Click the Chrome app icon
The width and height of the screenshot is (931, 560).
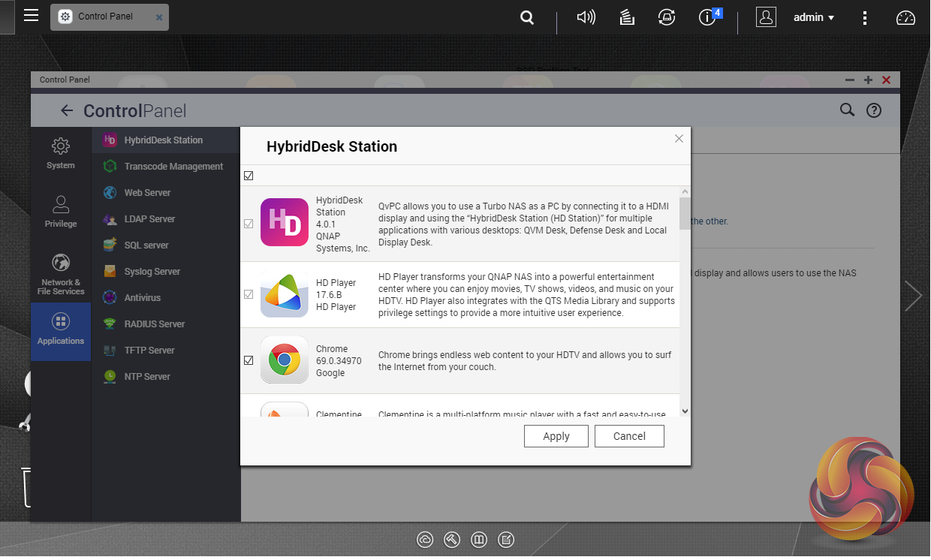pyautogui.click(x=284, y=360)
